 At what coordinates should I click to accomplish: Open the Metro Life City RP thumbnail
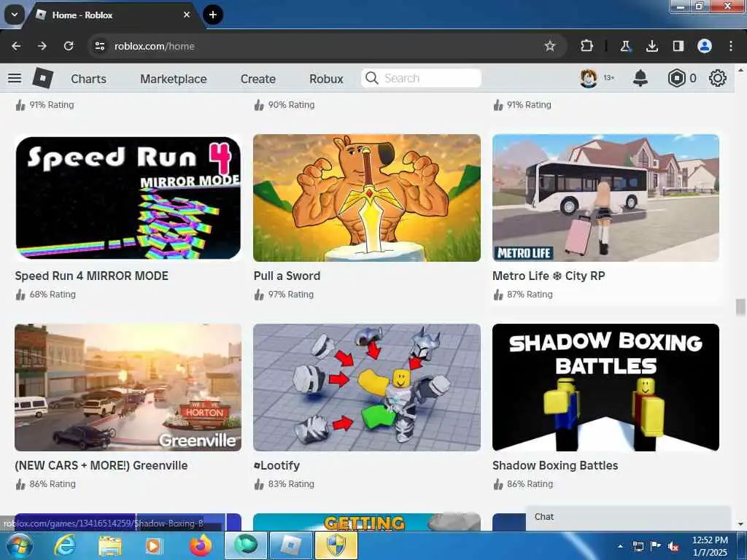tap(605, 198)
